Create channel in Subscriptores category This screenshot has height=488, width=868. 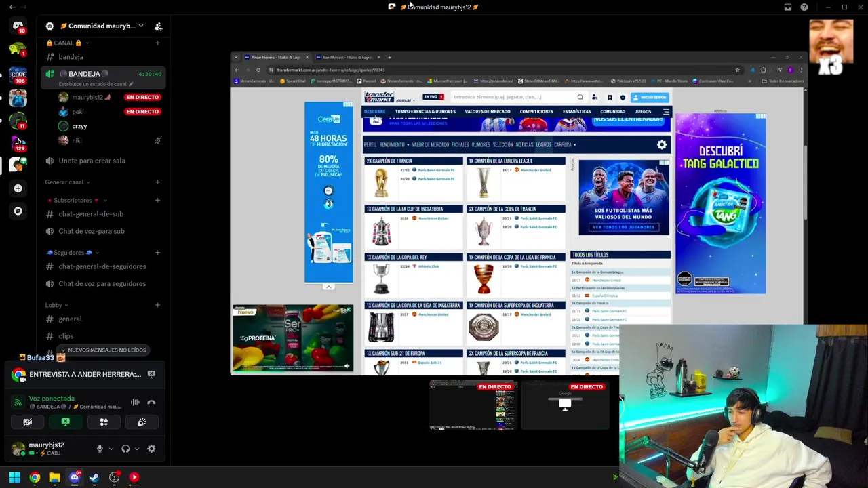pyautogui.click(x=157, y=200)
